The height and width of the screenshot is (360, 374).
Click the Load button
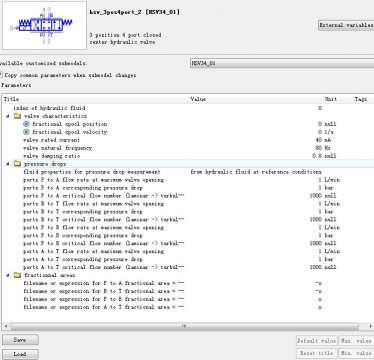pyautogui.click(x=20, y=354)
